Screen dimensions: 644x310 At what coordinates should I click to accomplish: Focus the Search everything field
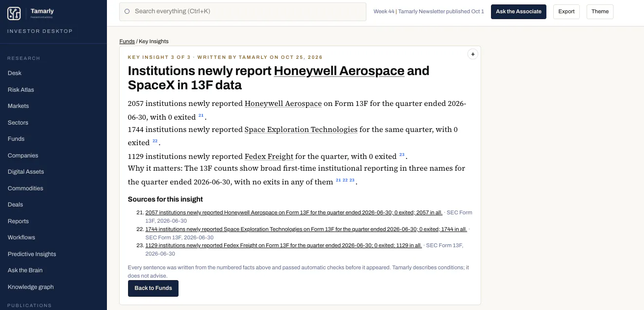pyautogui.click(x=243, y=12)
